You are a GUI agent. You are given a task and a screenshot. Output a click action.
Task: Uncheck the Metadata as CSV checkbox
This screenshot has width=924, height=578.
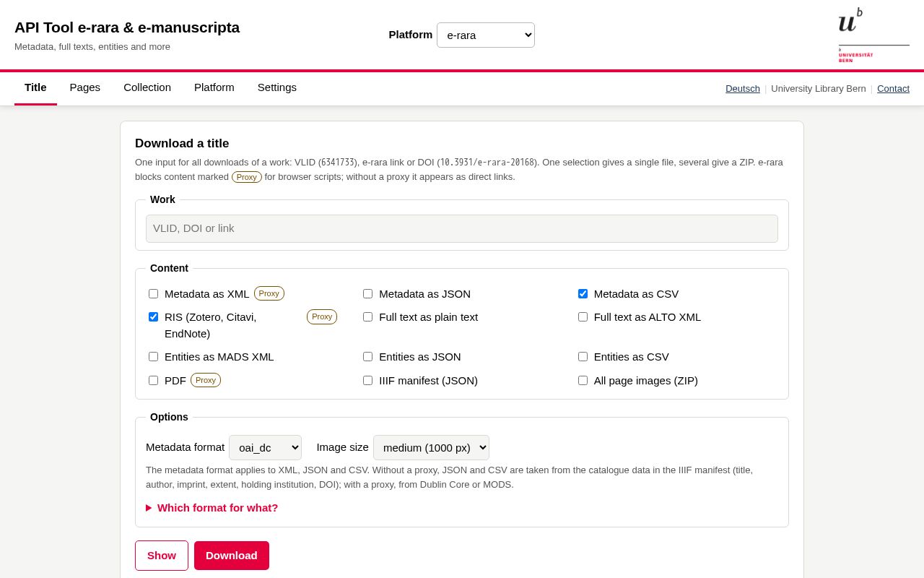pyautogui.click(x=583, y=294)
